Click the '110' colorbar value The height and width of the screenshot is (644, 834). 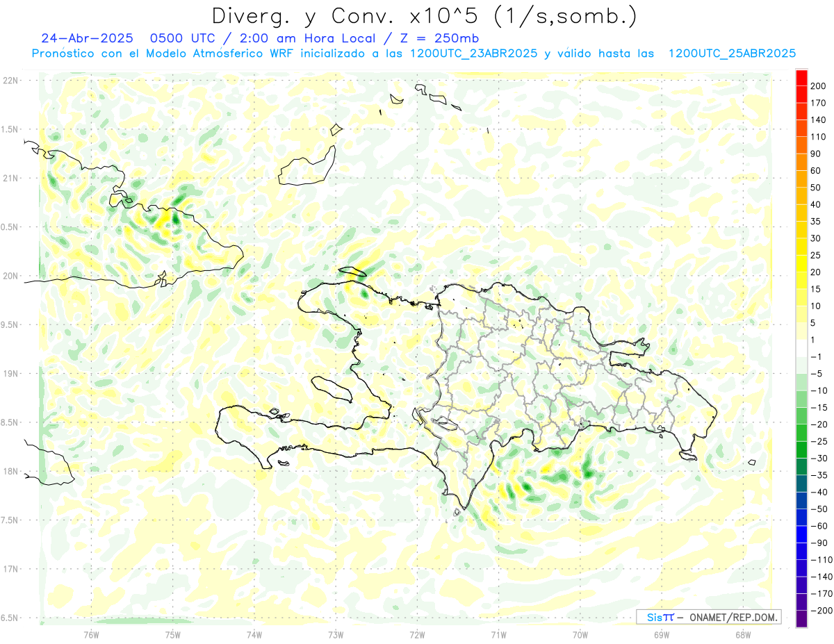click(818, 137)
